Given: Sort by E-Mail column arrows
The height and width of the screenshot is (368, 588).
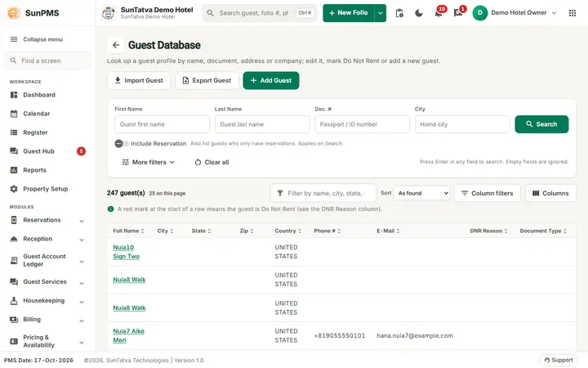Looking at the screenshot, I should point(398,231).
